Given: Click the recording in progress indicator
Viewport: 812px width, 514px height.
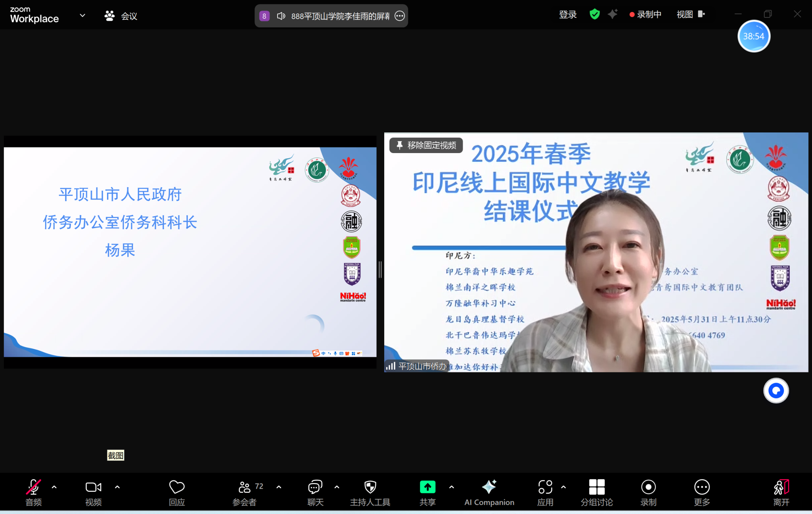Looking at the screenshot, I should point(645,15).
